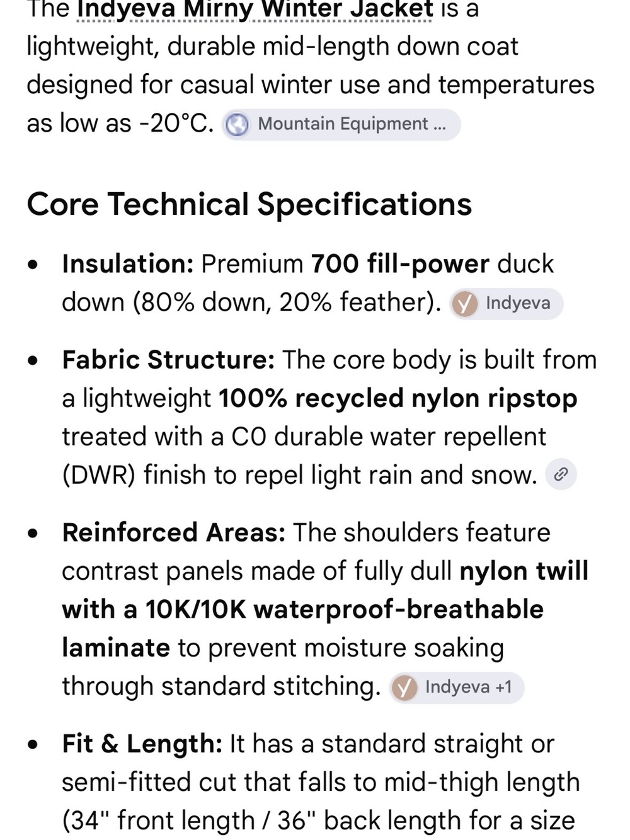
Task: Tap the globe icon beside Mountain Equipment
Action: pyautogui.click(x=238, y=124)
